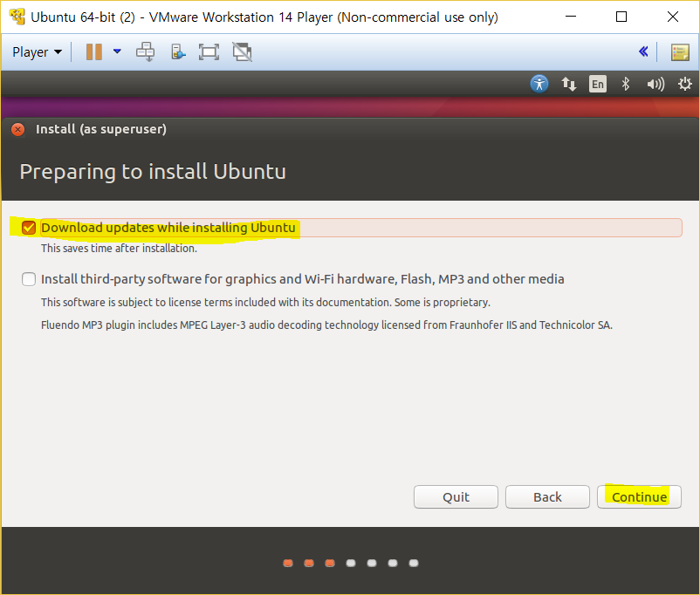The height and width of the screenshot is (595, 700).
Task: Enter full screen mode via toolbar icon
Action: coord(209,51)
